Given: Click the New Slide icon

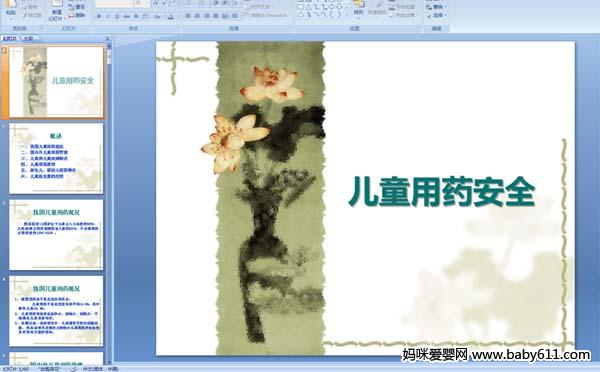Looking at the screenshot, I should [57, 10].
